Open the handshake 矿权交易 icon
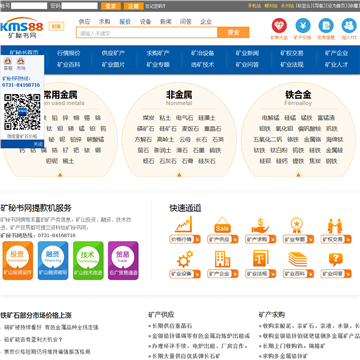 point(335,226)
